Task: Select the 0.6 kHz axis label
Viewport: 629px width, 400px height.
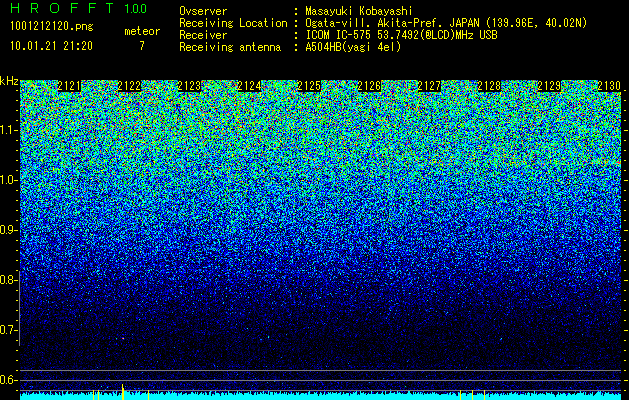Action: 8,380
